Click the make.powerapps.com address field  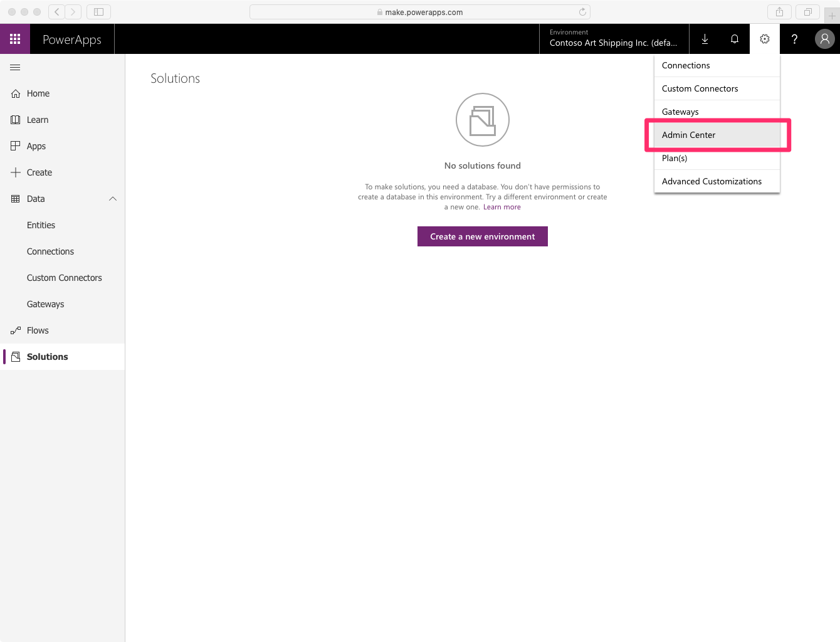(420, 12)
